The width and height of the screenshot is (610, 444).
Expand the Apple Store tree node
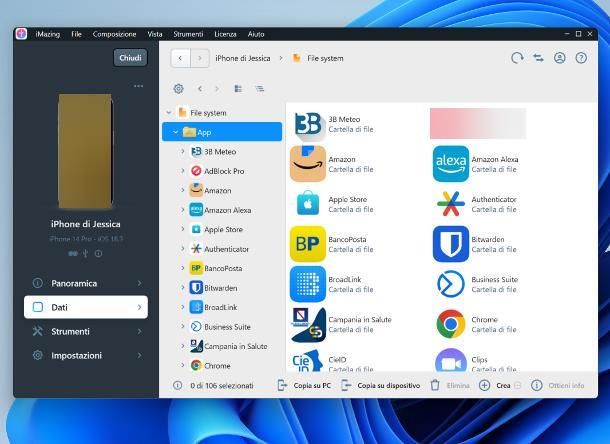click(x=182, y=229)
